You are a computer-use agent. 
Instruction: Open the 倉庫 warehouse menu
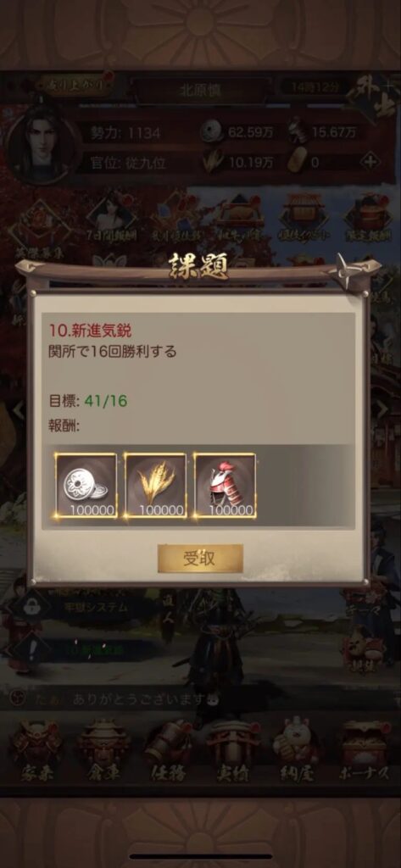pyautogui.click(x=103, y=749)
